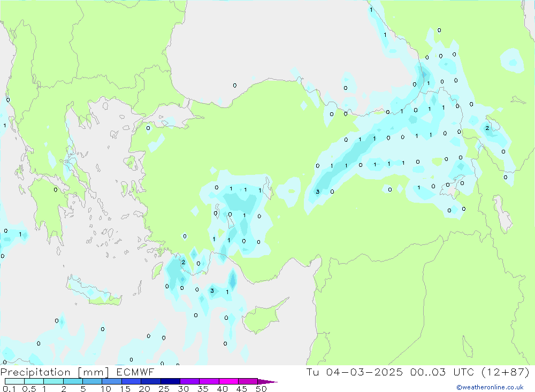The image size is (535, 392).
Task: Click the '(12+87)' forecast run text
Action: (x=506, y=372)
